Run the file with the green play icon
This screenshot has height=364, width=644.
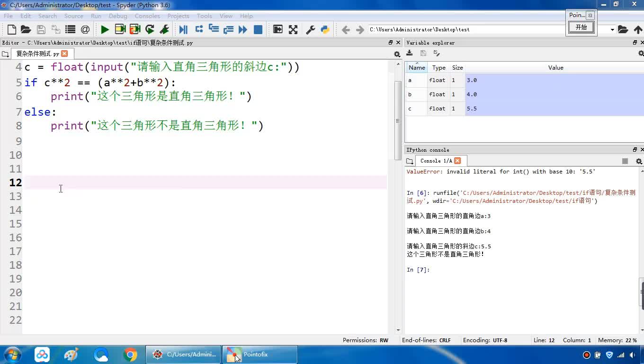click(105, 29)
